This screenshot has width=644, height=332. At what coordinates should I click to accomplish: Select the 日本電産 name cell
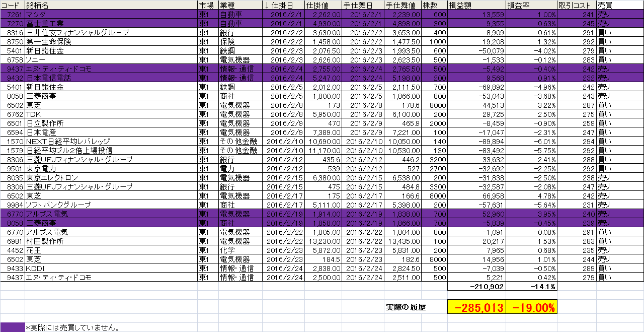pyautogui.click(x=111, y=132)
